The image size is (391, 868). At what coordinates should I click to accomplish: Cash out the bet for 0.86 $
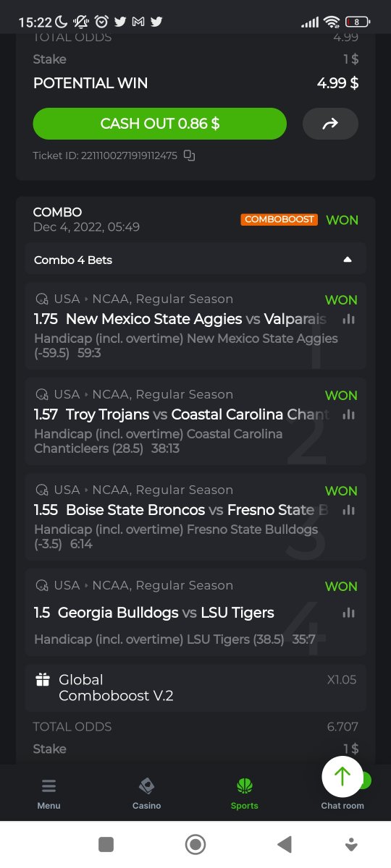[160, 124]
